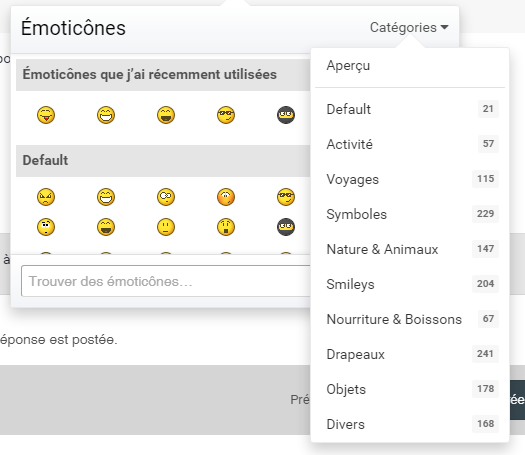This screenshot has height=455, width=525.
Task: Insert the tongue-out emoticon from recently used
Action: tap(46, 115)
